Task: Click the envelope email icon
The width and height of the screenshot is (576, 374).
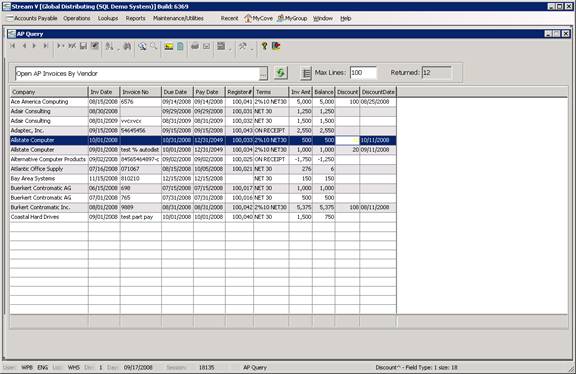Action: pyautogui.click(x=206, y=46)
